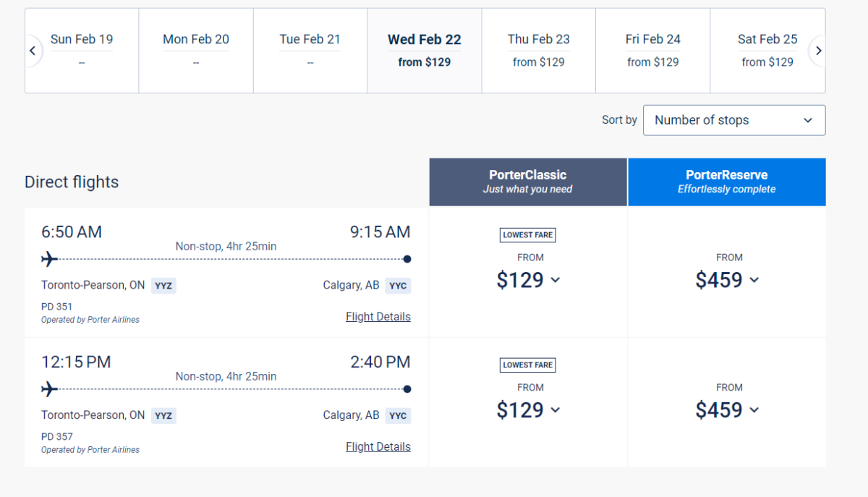Select the Thu Feb 23 date tab
This screenshot has height=497, width=868.
[538, 49]
